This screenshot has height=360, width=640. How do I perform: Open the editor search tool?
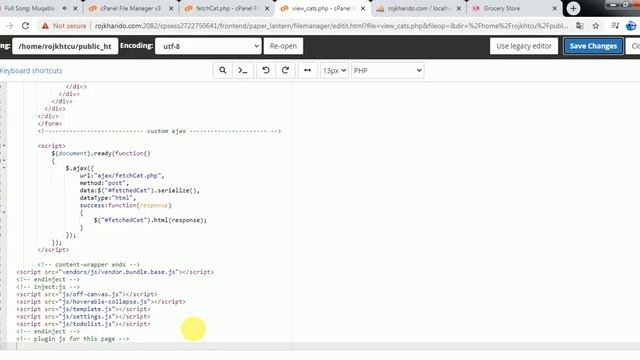pyautogui.click(x=222, y=71)
